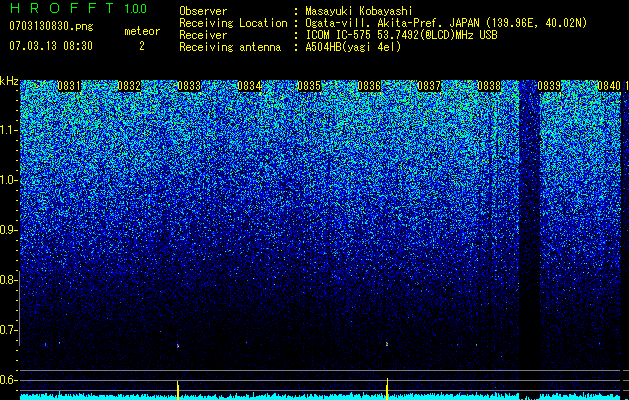The height and width of the screenshot is (400, 629).
Task: Click the Ogata-vill. Akita-Pref. JAPAN location text
Action: click(x=446, y=23)
